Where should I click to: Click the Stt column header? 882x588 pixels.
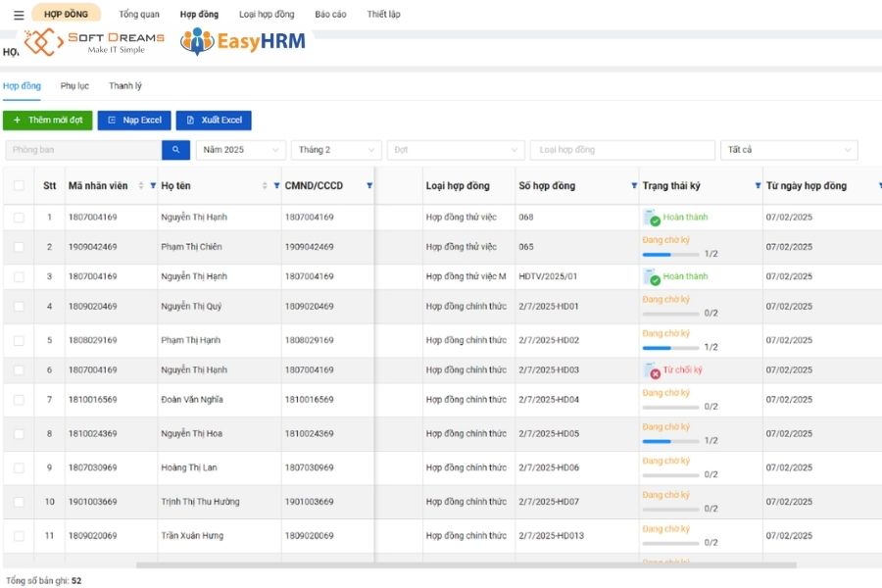[x=50, y=185]
